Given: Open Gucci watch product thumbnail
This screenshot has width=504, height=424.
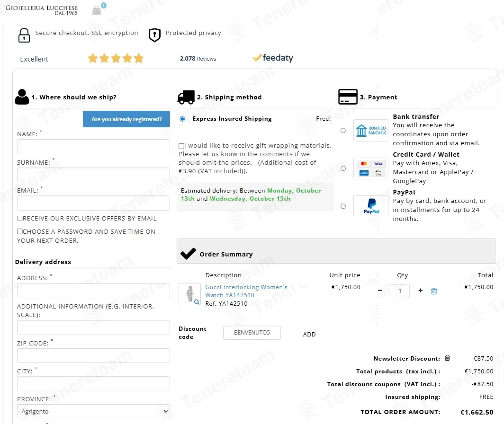Looking at the screenshot, I should (x=189, y=294).
